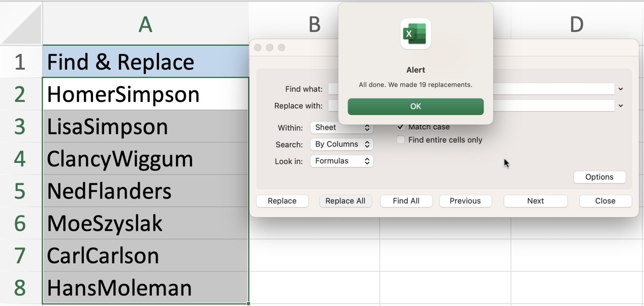Expand the Find what history chevron
The image size is (644, 306).
tap(621, 89)
